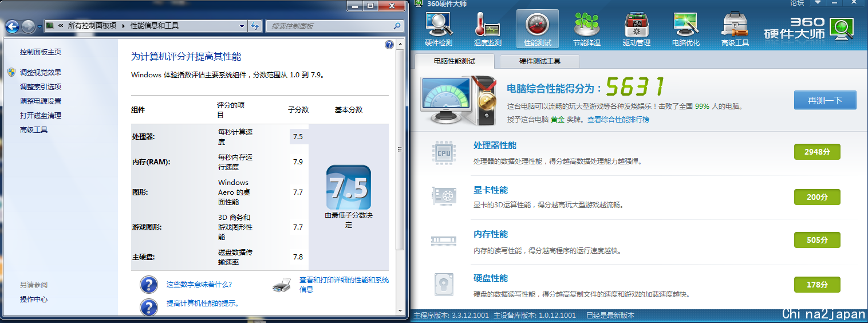The width and height of the screenshot is (868, 323).
Task: Click 所有控制面板项 breadcrumb in address bar
Action: click(92, 26)
